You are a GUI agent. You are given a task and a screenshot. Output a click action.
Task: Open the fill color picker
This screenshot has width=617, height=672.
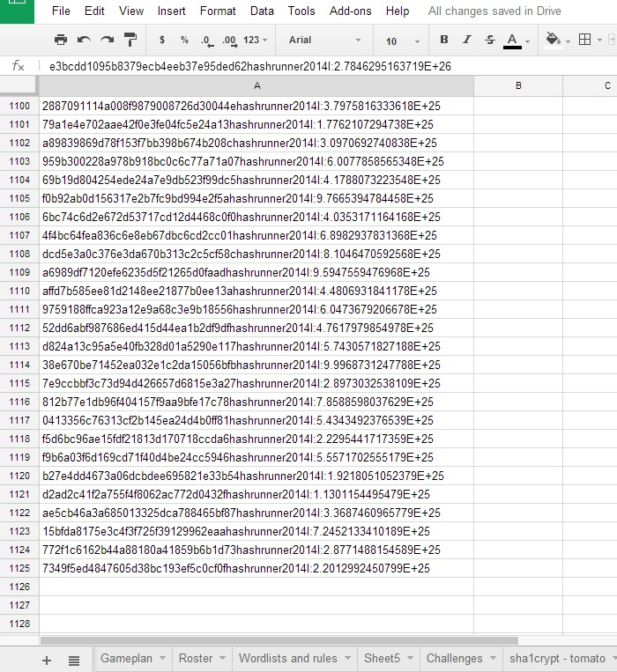pyautogui.click(x=555, y=41)
